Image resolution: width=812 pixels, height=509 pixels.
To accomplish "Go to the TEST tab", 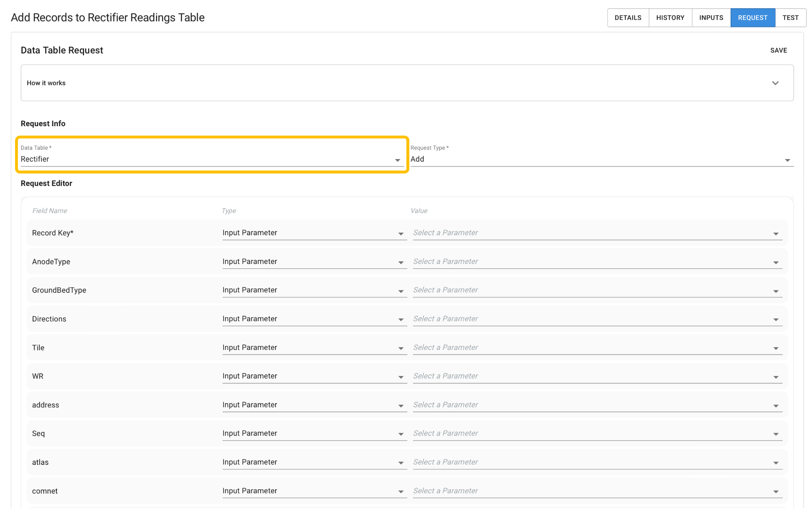I will [790, 18].
